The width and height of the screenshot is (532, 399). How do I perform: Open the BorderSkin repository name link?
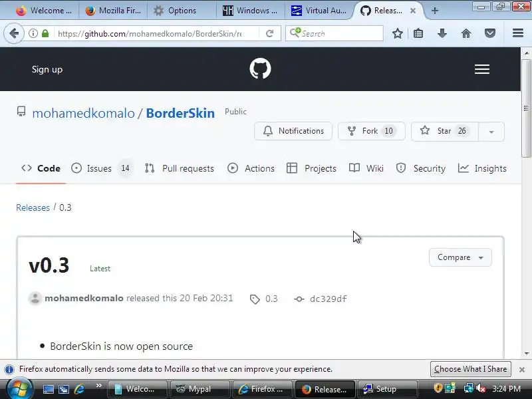(x=180, y=113)
